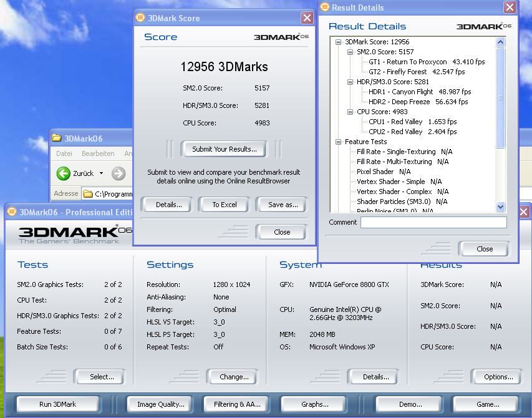Select Vertex Shader - Complex row
Viewport: 532px width, 418px height.
pyautogui.click(x=402, y=192)
